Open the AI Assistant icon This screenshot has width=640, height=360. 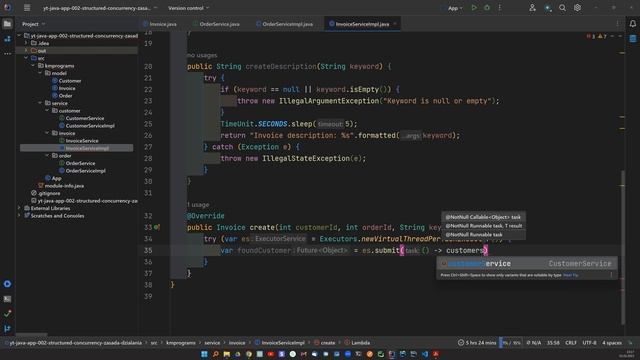click(548, 8)
